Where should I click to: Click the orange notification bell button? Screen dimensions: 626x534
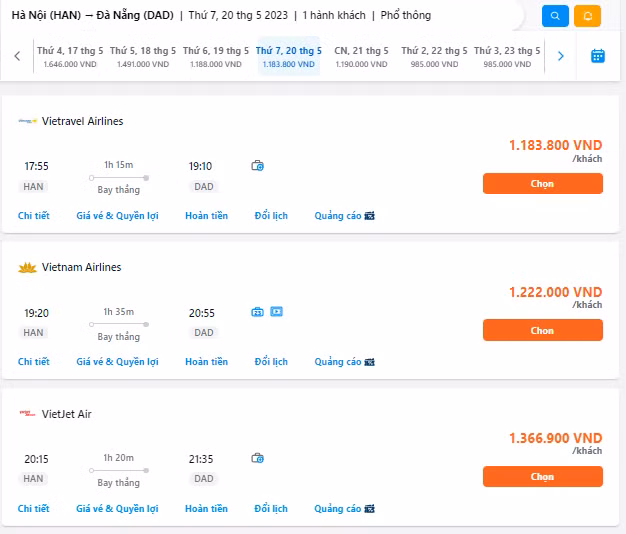coord(588,16)
